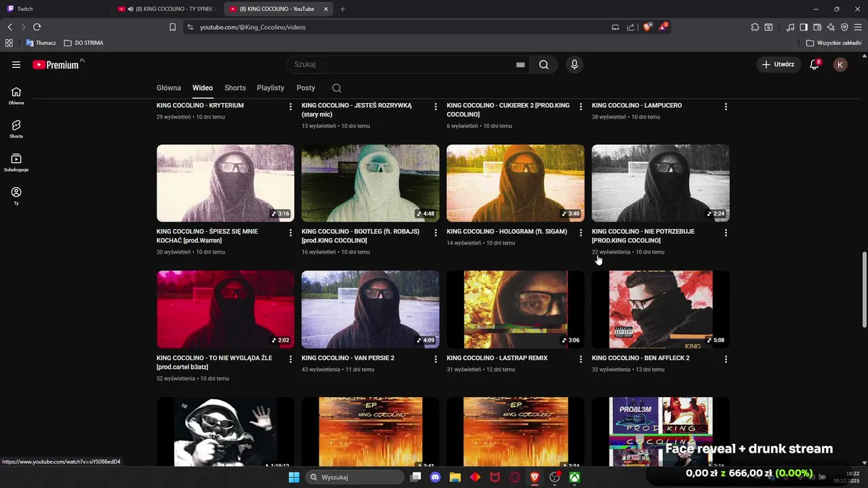Open options for BOOTLEG (ft. ROBAJS) video
The image size is (868, 488).
click(x=435, y=232)
